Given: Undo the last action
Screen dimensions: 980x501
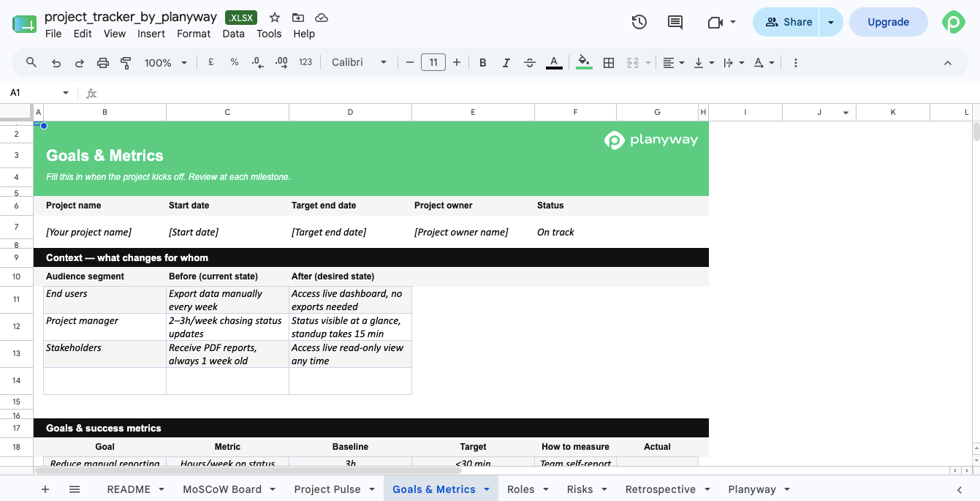Looking at the screenshot, I should [x=56, y=63].
